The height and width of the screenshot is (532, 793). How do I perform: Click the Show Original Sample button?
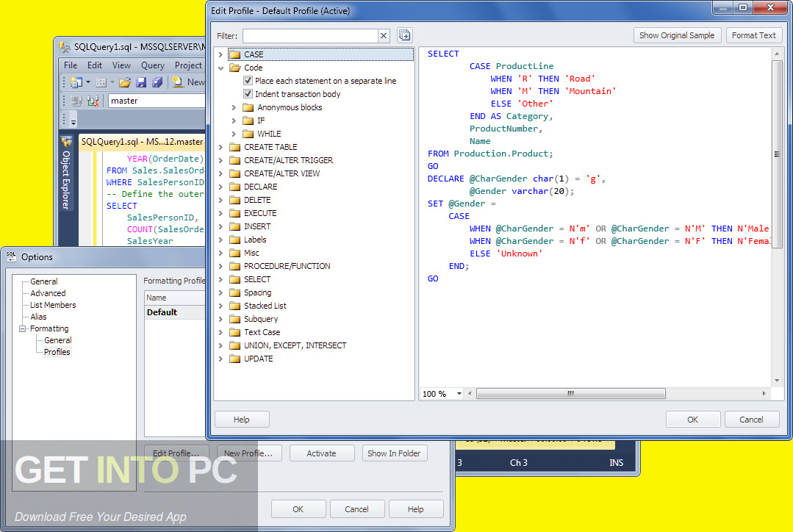[677, 35]
